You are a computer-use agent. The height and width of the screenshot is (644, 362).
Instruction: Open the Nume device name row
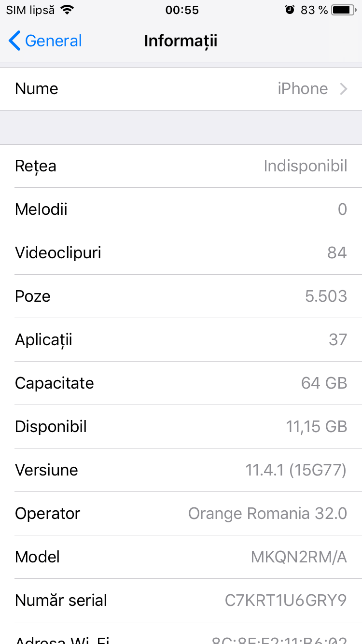point(181,89)
